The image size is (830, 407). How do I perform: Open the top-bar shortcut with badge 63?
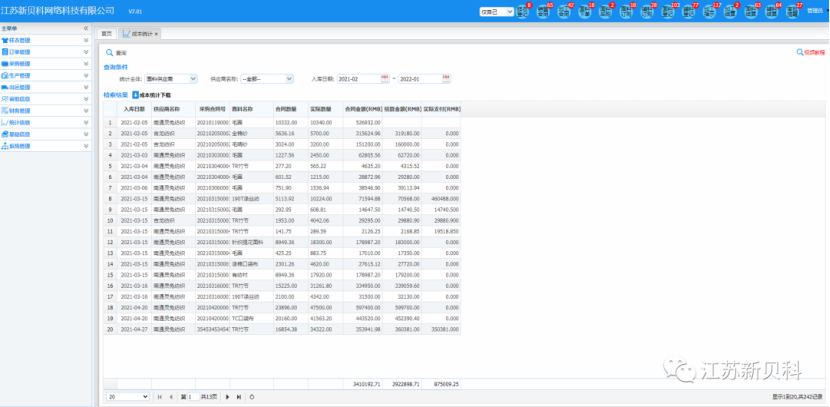751,12
